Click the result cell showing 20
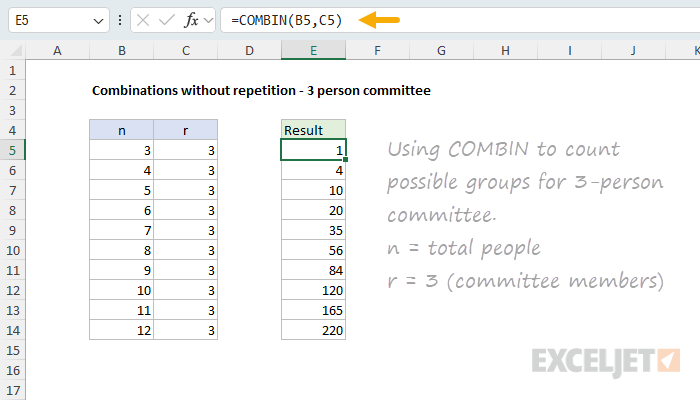Image resolution: width=700 pixels, height=400 pixels. pos(313,210)
